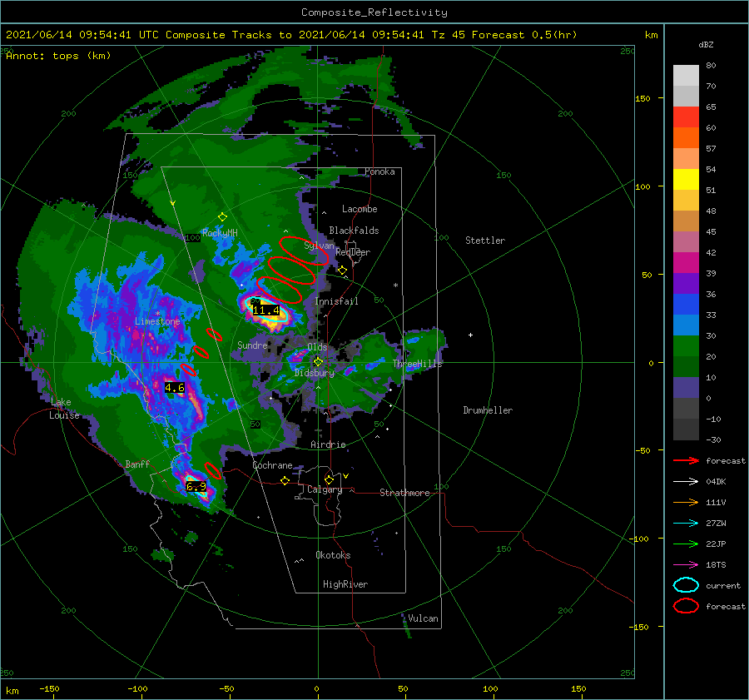The height and width of the screenshot is (700, 749).
Task: Select the light blue swatch above the 30 label
Action: [686, 325]
